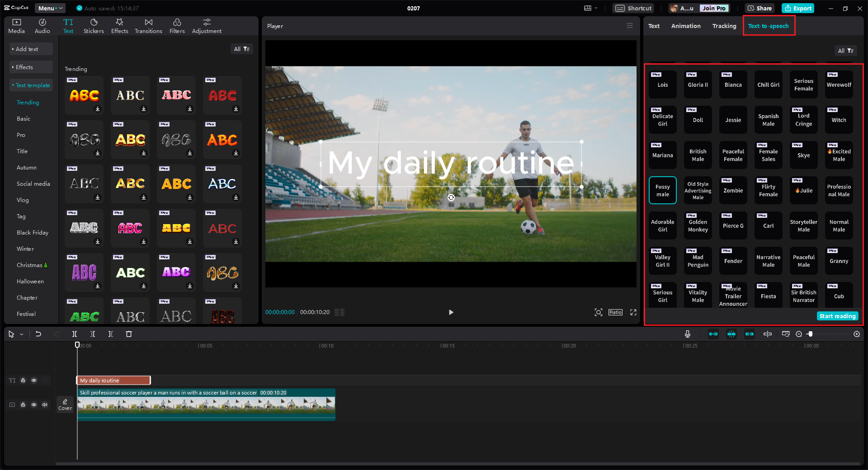The width and height of the screenshot is (868, 470).
Task: Lock the text track
Action: [x=23, y=381]
